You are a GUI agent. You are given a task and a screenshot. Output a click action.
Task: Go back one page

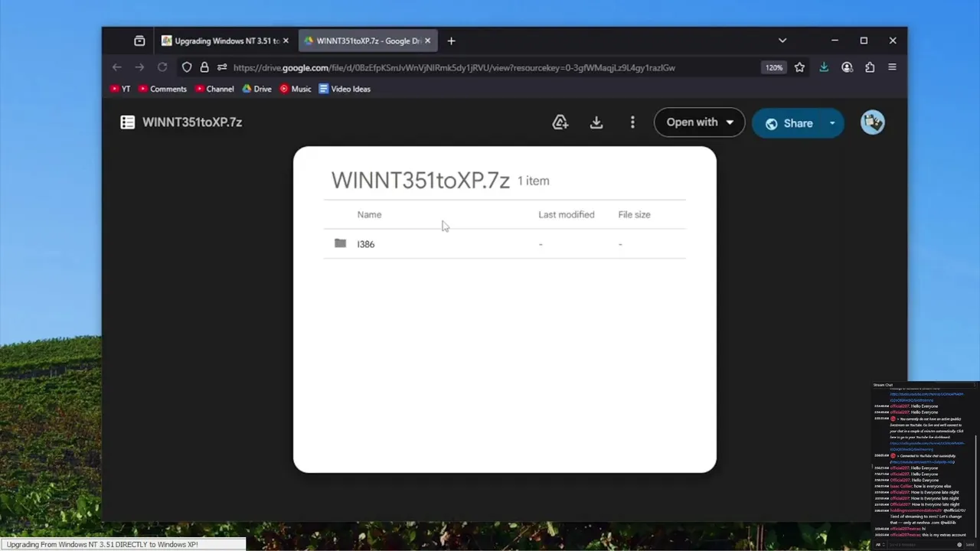point(116,67)
